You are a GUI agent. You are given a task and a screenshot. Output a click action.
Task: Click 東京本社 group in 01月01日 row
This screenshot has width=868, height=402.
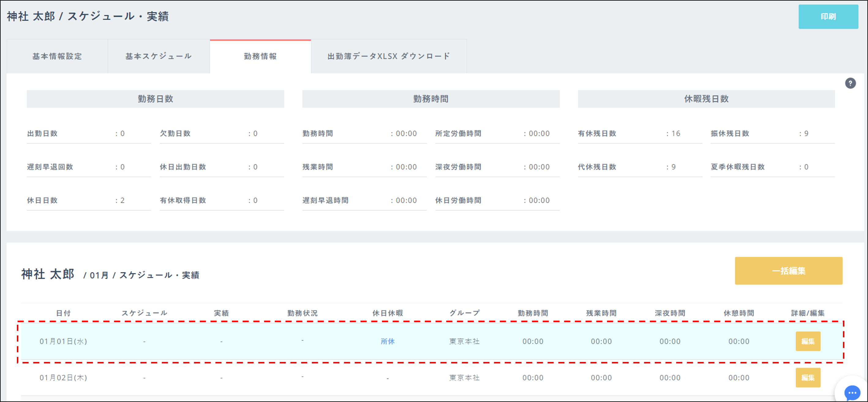click(x=464, y=341)
